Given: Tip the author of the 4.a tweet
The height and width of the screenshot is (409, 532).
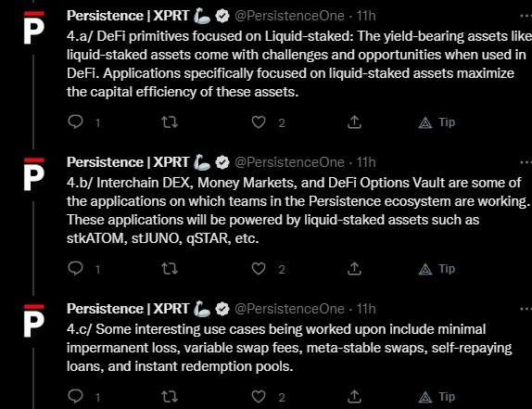Looking at the screenshot, I should (x=437, y=122).
